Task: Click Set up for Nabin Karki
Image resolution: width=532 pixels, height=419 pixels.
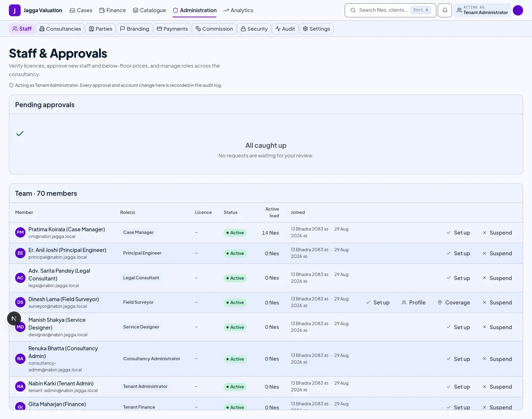Action: point(458,387)
